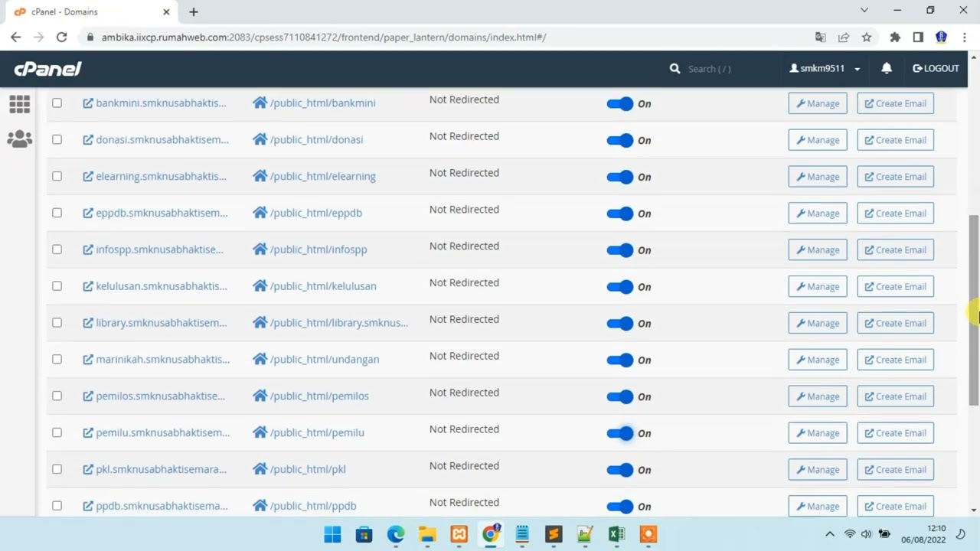Select the eppdb domain checkbox
Screen dimensions: 980x551
57,213
